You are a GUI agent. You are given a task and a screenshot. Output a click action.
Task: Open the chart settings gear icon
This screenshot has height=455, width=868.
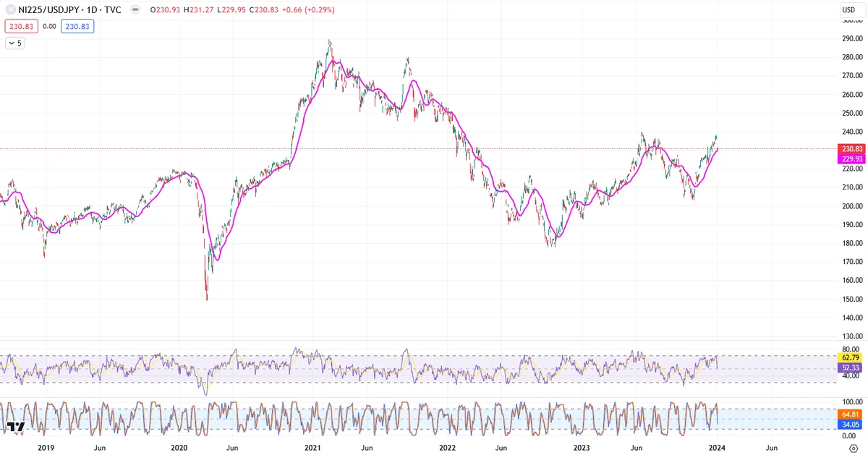853,448
